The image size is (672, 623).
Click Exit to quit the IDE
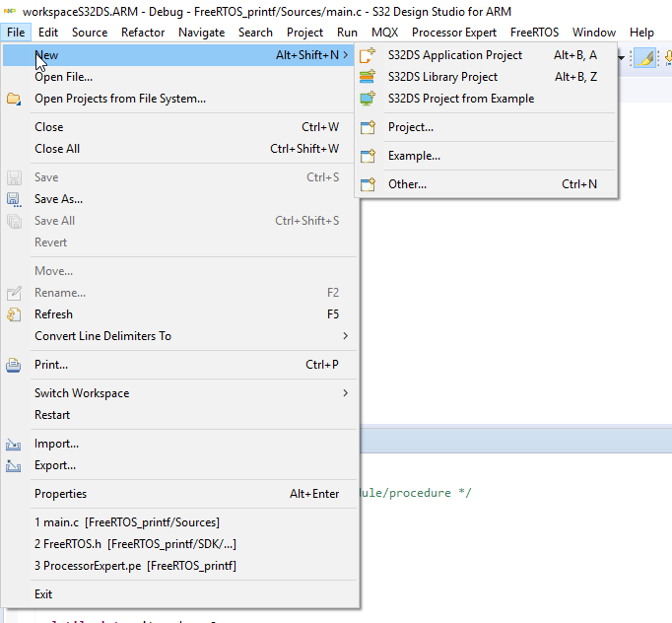click(x=180, y=594)
